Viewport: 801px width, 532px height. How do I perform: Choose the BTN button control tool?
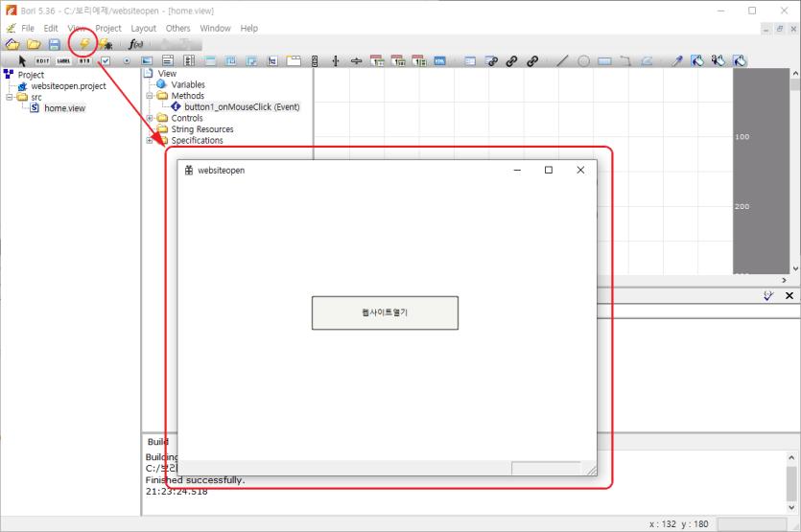click(x=84, y=60)
